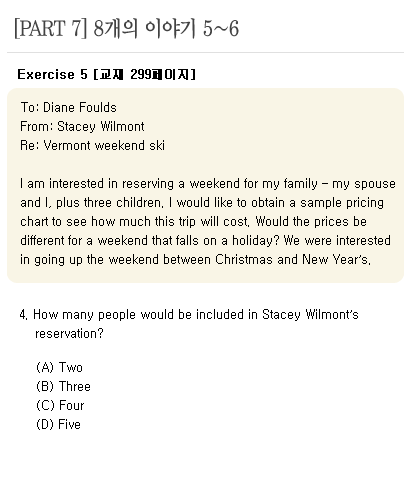Click the phrase 'sample pricing'
This screenshot has height=480, width=410.
point(342,203)
